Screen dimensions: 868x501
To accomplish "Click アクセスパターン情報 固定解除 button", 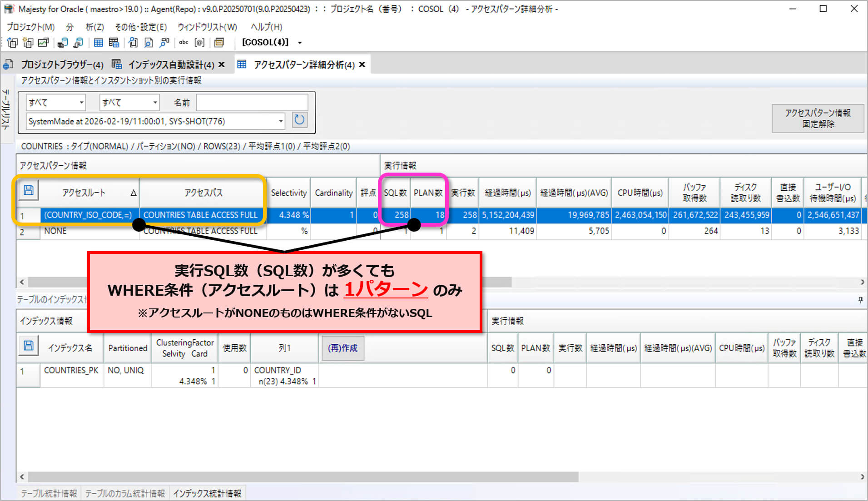I will (817, 118).
